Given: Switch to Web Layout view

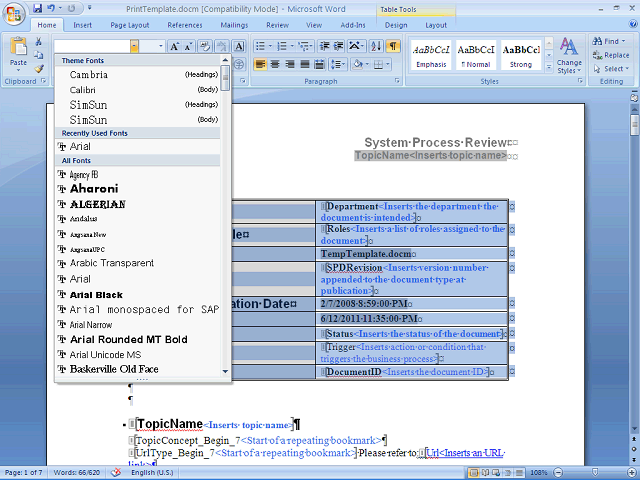Looking at the screenshot, I should click(496, 473).
